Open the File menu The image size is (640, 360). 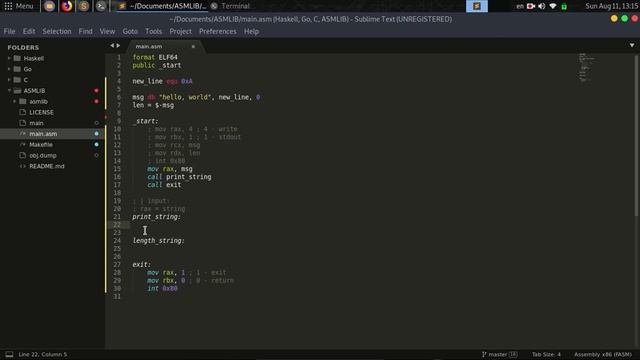9,31
